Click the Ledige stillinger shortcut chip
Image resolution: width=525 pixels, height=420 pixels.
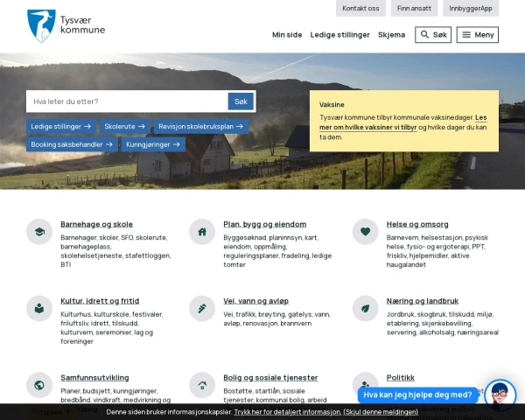61,127
